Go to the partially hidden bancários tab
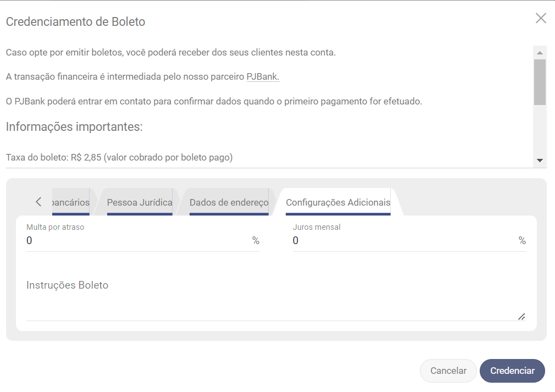The width and height of the screenshot is (555, 392). (x=70, y=202)
